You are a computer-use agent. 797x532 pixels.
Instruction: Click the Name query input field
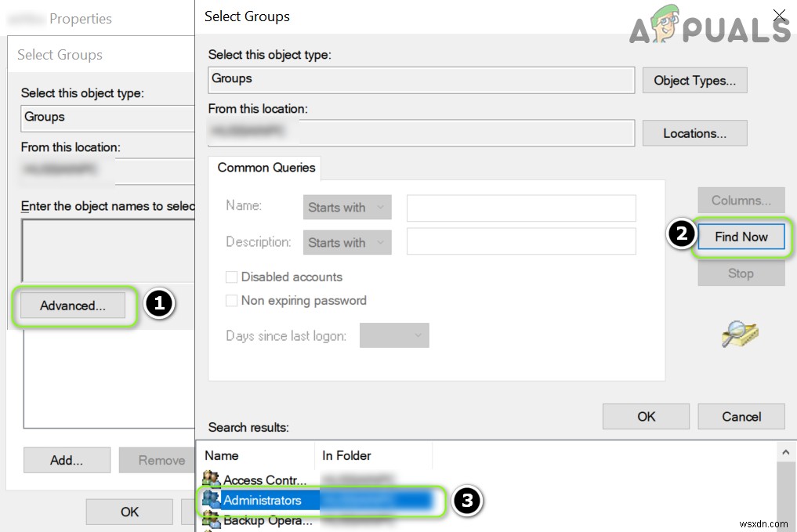(x=520, y=208)
